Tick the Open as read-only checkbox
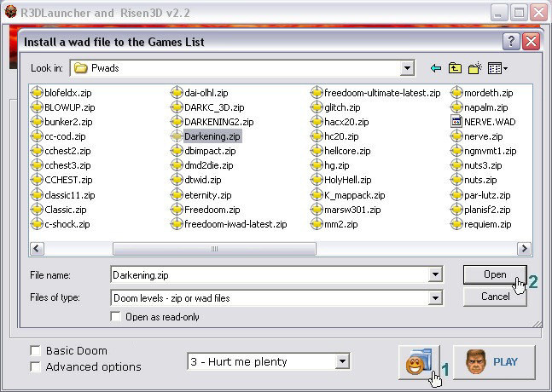The width and height of the screenshot is (552, 392). [115, 316]
